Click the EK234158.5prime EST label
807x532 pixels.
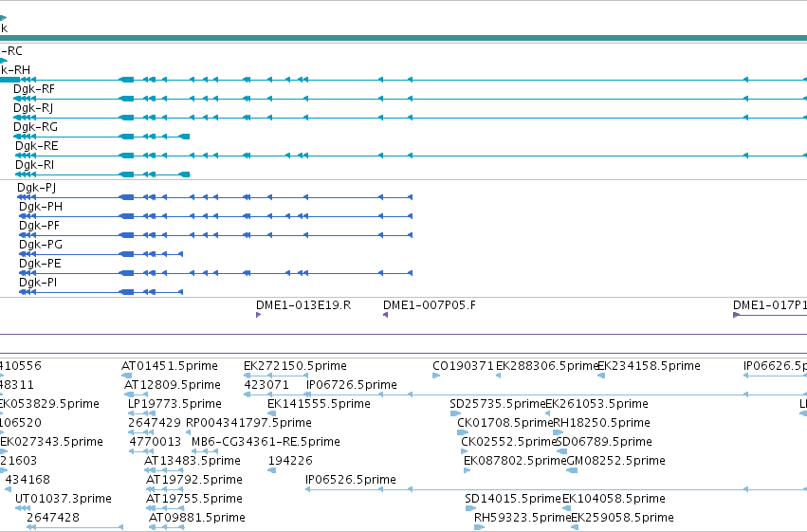649,366
